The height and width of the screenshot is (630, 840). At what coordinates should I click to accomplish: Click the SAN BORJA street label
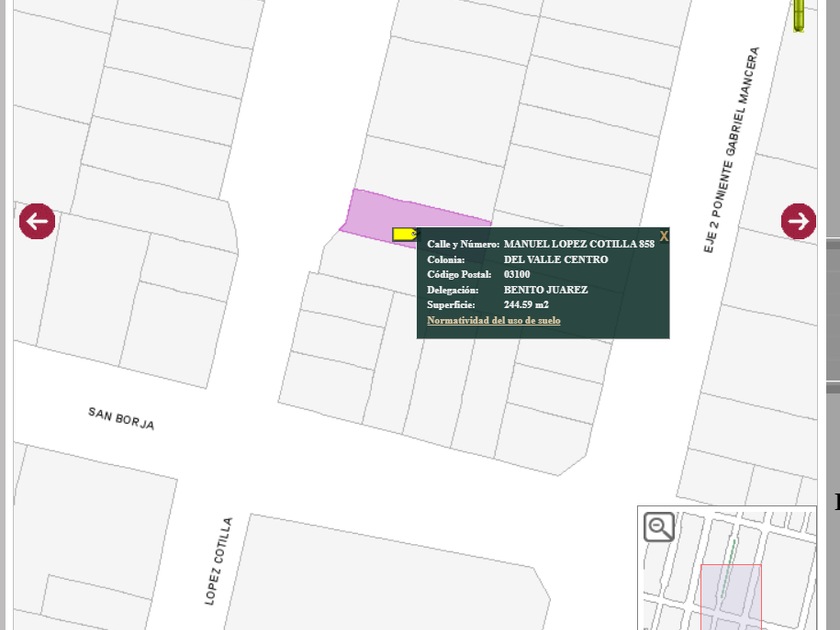coord(121,419)
